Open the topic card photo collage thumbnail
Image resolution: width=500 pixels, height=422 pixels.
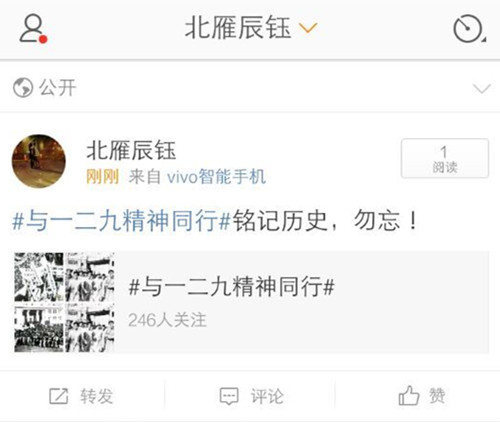[64, 302]
